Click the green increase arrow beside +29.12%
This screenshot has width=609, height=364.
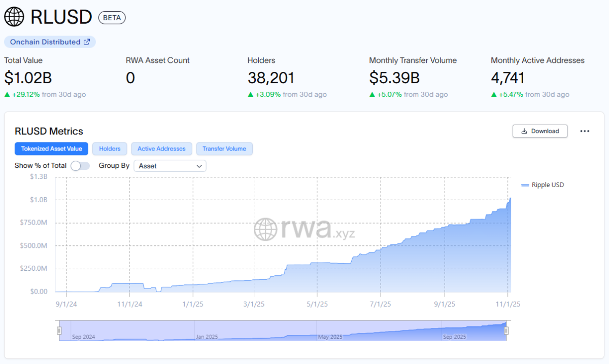(x=7, y=94)
